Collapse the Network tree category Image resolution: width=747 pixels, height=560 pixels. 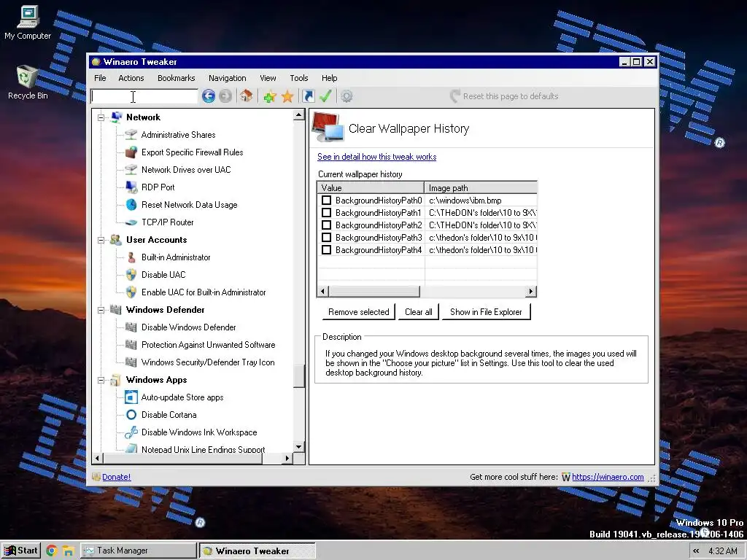coord(101,117)
